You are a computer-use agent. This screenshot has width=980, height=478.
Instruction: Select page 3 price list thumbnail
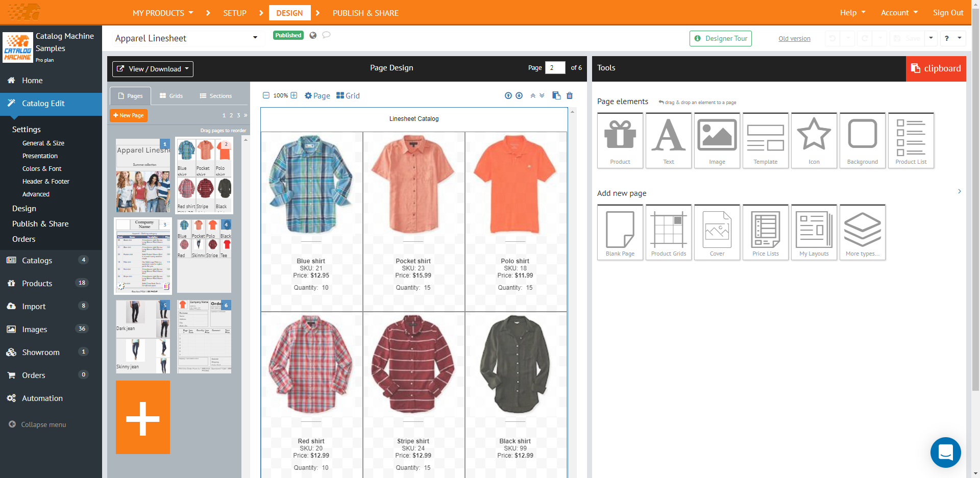[x=143, y=256]
